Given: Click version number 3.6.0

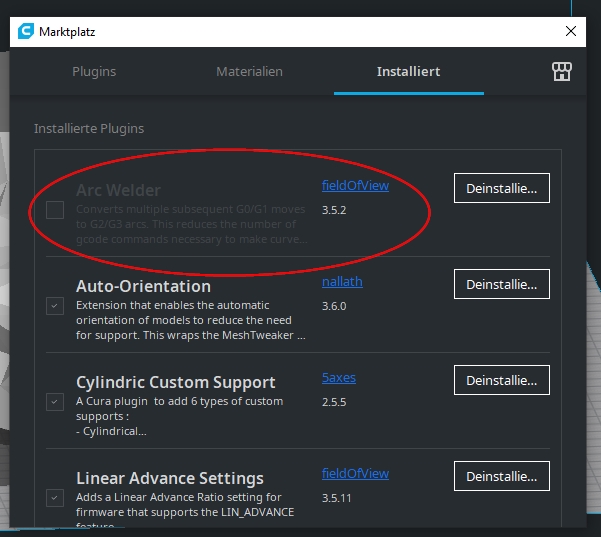Looking at the screenshot, I should (334, 306).
